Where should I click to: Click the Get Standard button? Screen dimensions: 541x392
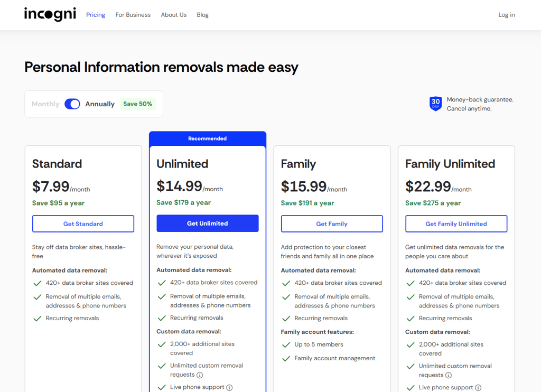coord(83,223)
